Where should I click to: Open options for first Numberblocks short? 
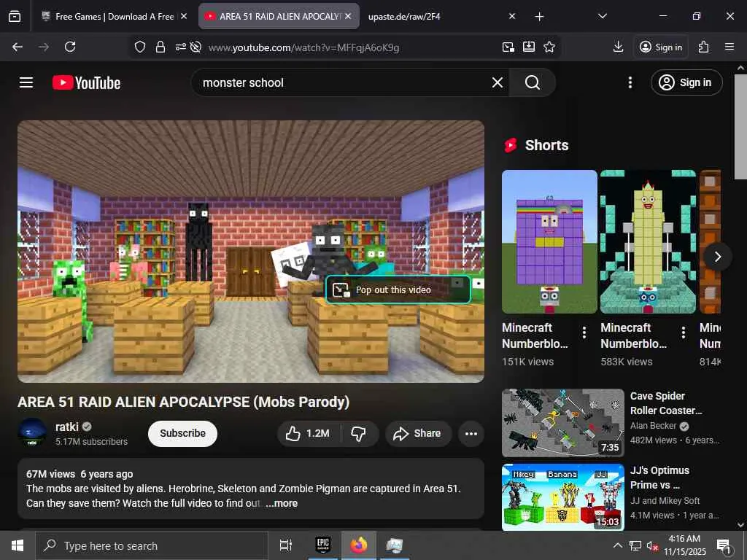pyautogui.click(x=584, y=332)
